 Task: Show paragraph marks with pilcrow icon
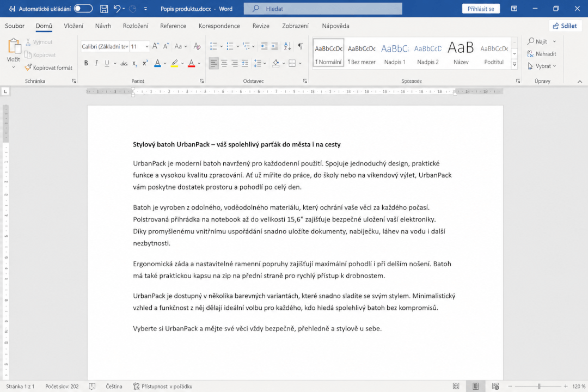click(x=301, y=46)
